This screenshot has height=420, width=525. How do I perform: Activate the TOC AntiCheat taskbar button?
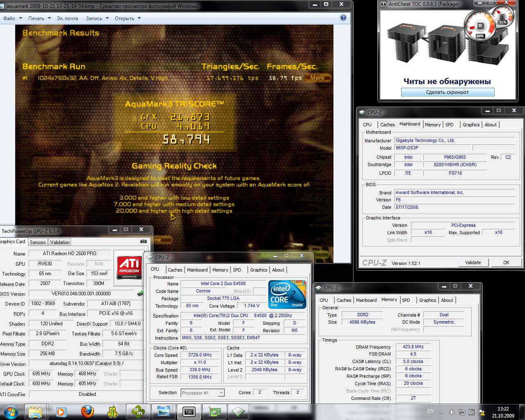[x=189, y=411]
